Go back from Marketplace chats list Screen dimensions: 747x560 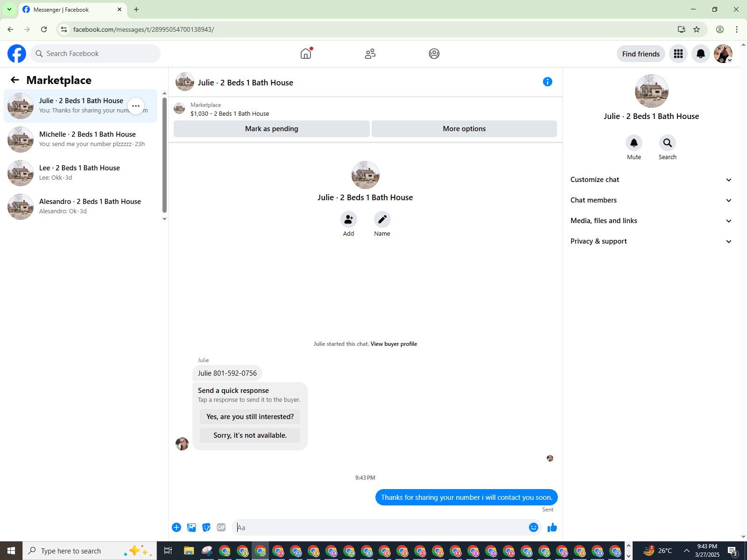(15, 80)
